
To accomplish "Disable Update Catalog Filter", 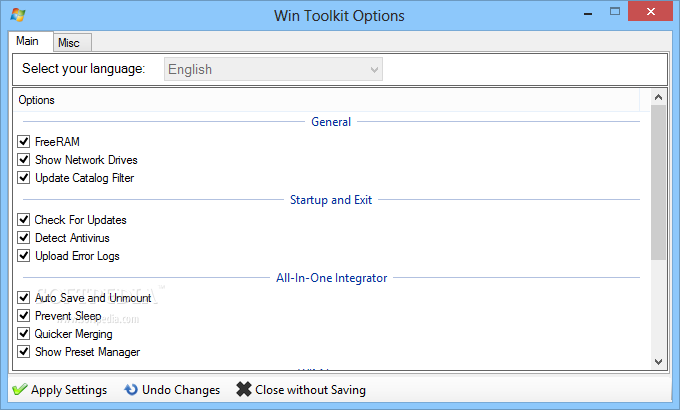I will [x=24, y=178].
